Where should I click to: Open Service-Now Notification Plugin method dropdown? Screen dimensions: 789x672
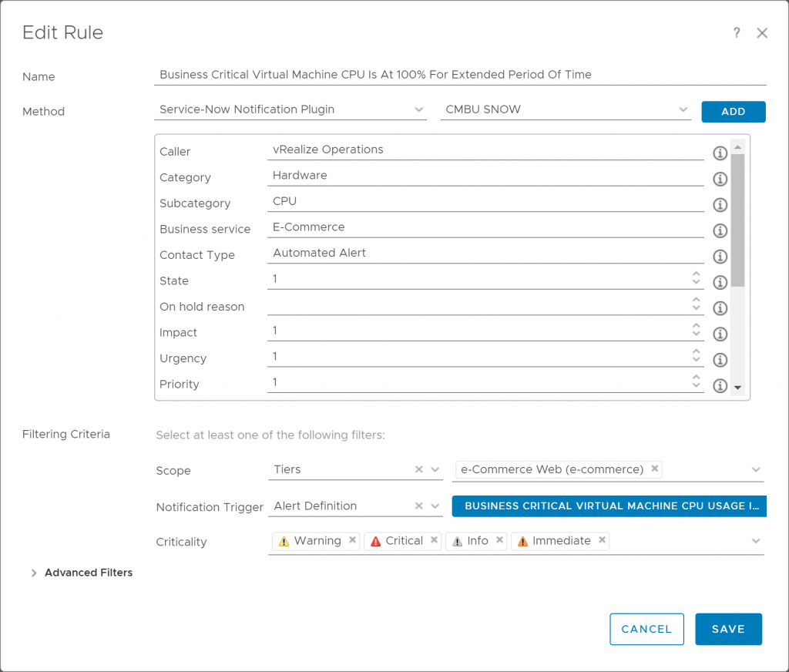pos(418,109)
